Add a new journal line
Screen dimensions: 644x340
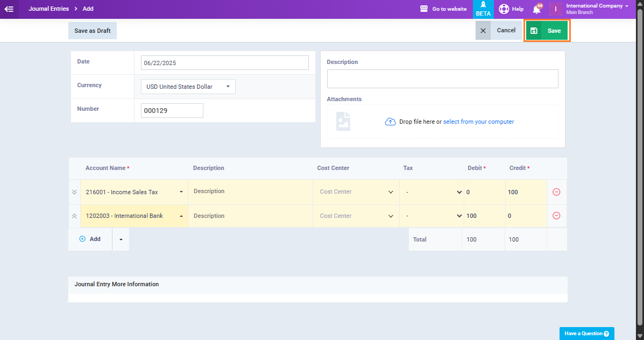pyautogui.click(x=90, y=239)
